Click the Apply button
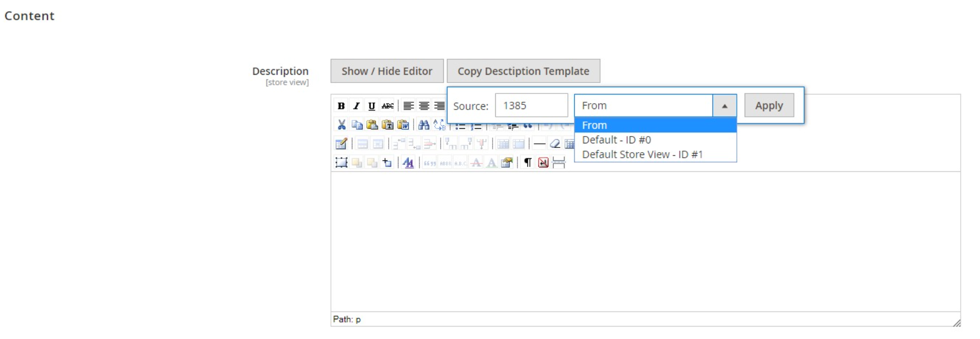Screen dimensions: 980x339 [769, 105]
